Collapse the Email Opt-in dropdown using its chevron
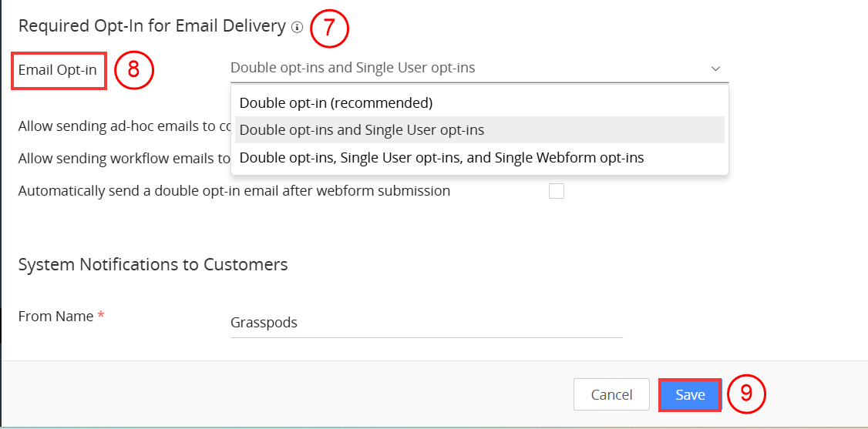The width and height of the screenshot is (868, 429). point(715,69)
